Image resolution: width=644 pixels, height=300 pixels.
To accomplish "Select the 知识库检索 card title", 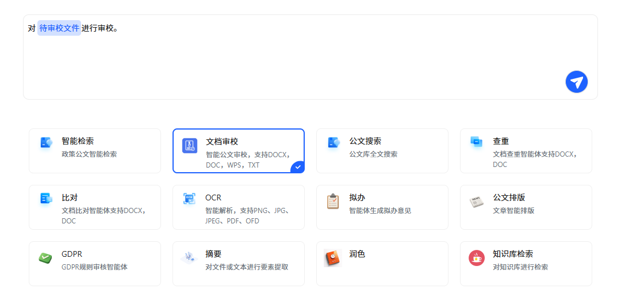I will point(512,254).
